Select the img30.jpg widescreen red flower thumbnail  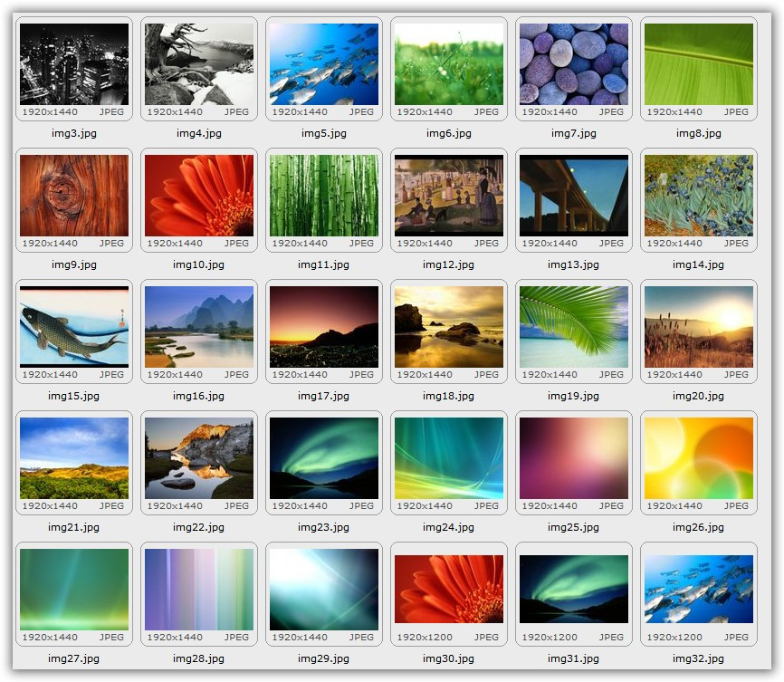[x=449, y=590]
